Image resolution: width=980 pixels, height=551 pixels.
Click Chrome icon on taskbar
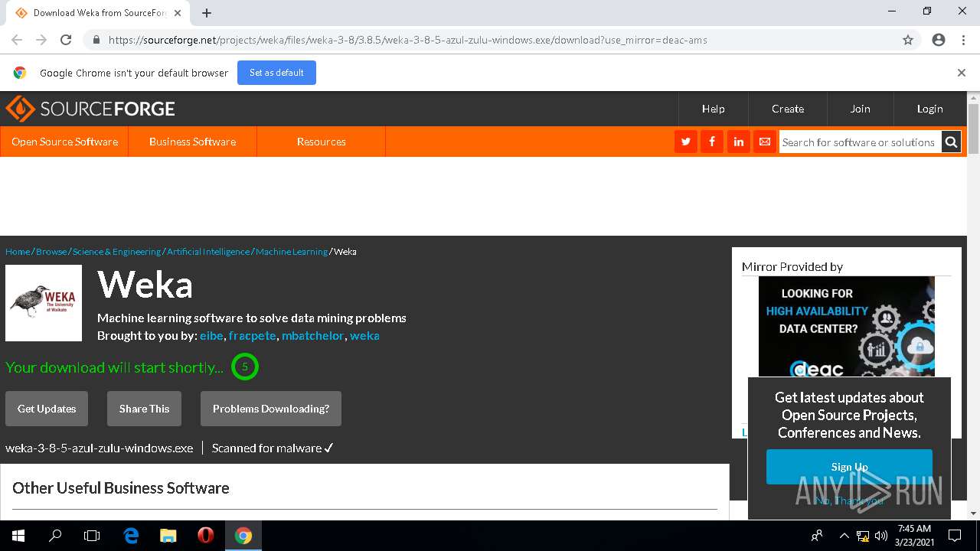(243, 536)
